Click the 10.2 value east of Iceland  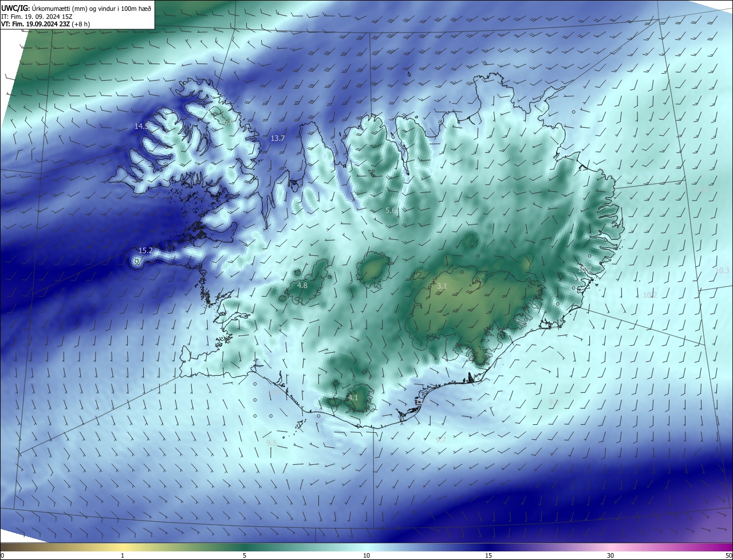(650, 295)
